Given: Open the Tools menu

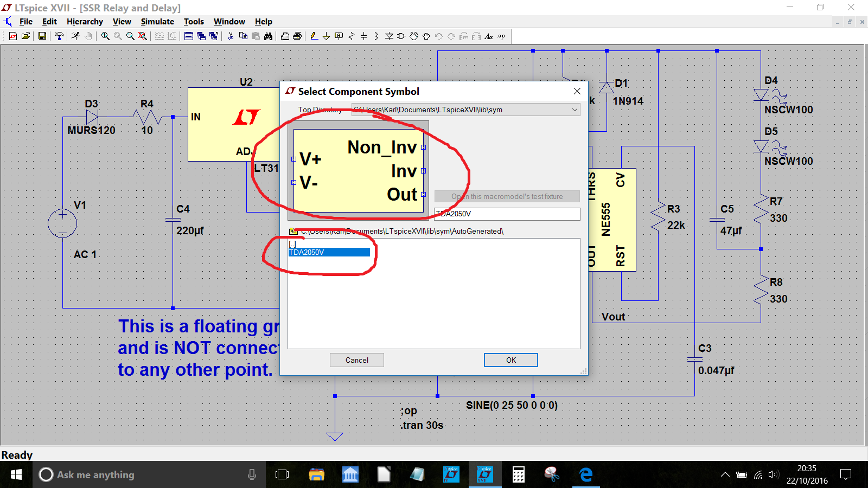Looking at the screenshot, I should tap(194, 22).
